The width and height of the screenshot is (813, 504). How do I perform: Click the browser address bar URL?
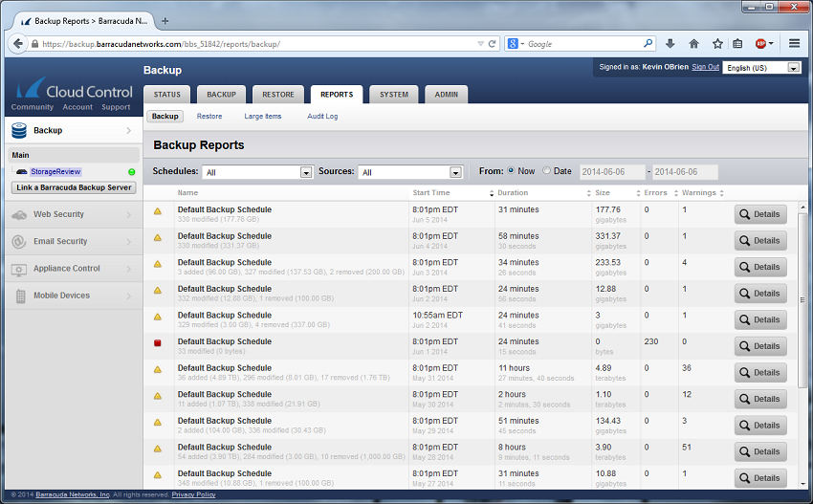[x=162, y=44]
